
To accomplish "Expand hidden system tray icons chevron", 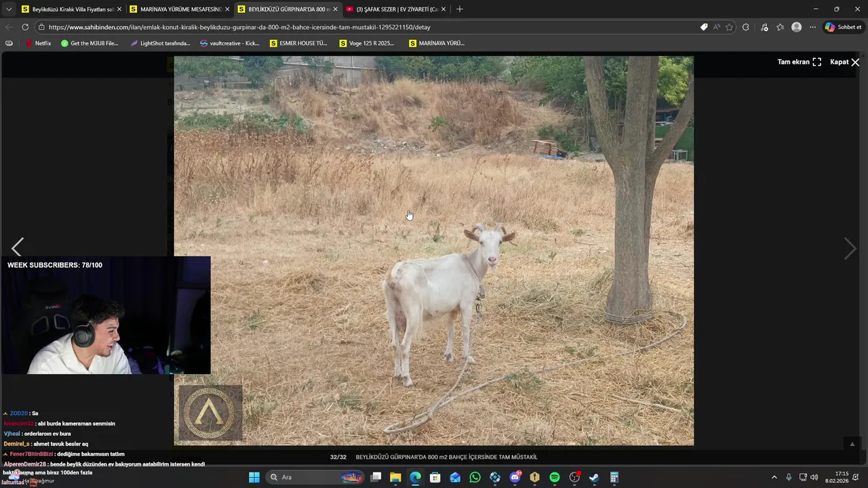I will pyautogui.click(x=774, y=477).
